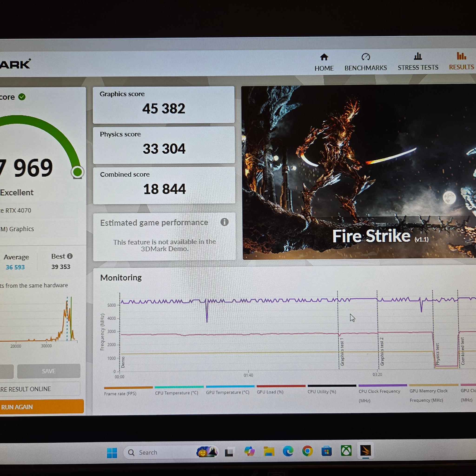Open the HOME tab in 3DMark
Image resolution: width=476 pixels, height=476 pixels.
(324, 63)
